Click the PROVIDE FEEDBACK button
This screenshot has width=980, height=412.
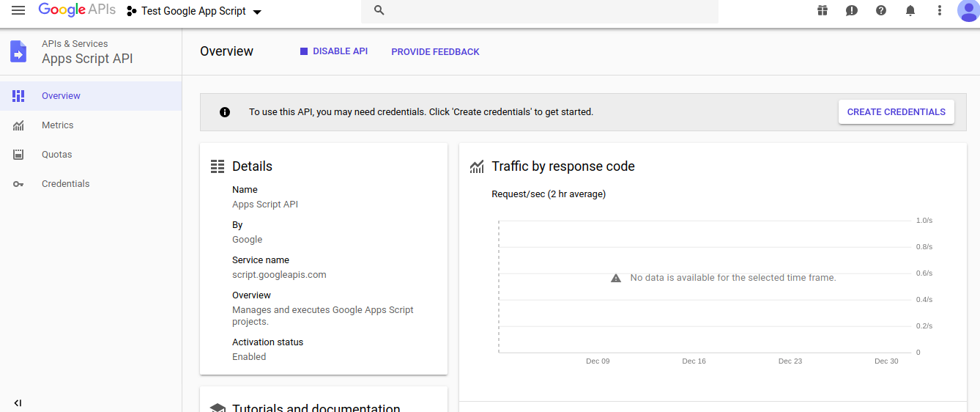(x=435, y=52)
